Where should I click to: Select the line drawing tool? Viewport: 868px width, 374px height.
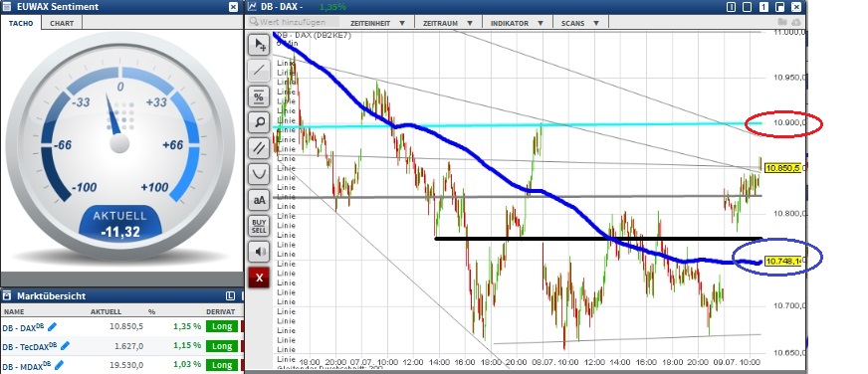tap(259, 71)
